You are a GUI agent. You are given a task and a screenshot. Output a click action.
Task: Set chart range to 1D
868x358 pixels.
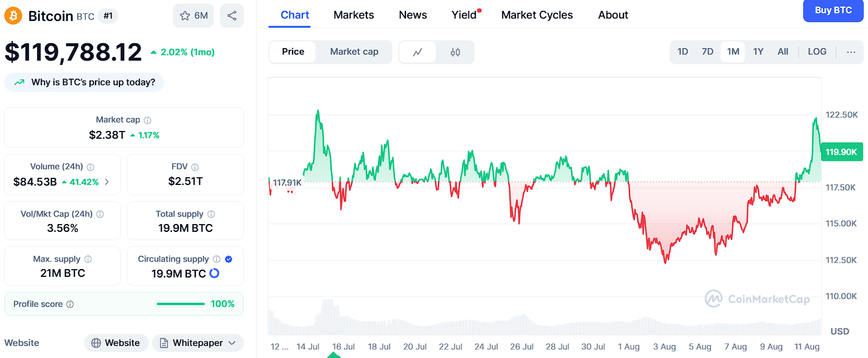(683, 52)
